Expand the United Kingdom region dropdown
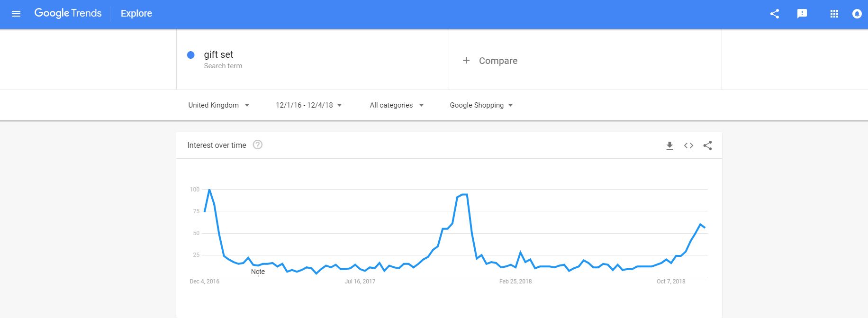The width and height of the screenshot is (868, 318). click(x=219, y=105)
